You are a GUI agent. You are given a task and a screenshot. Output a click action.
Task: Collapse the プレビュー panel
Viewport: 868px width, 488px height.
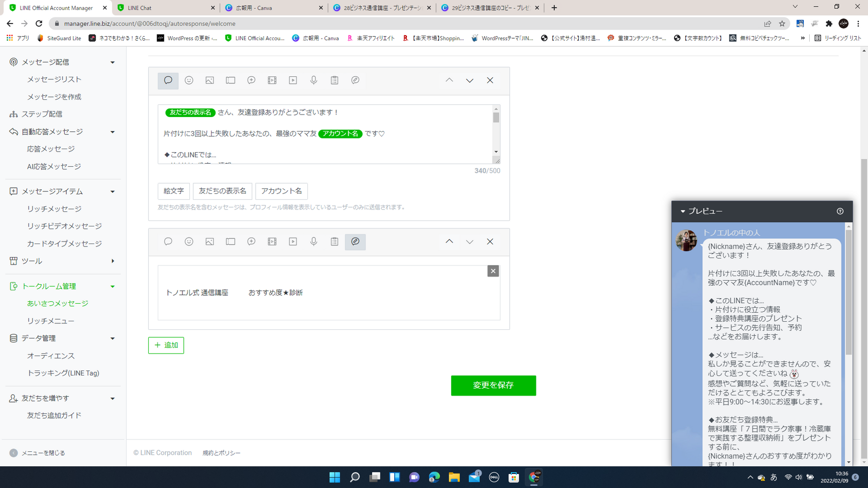(683, 211)
